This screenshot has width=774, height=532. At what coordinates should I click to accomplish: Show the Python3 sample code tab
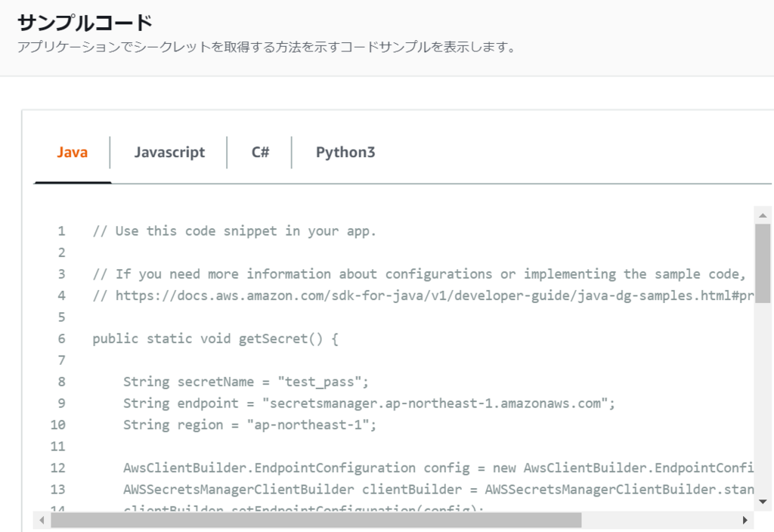click(x=345, y=152)
